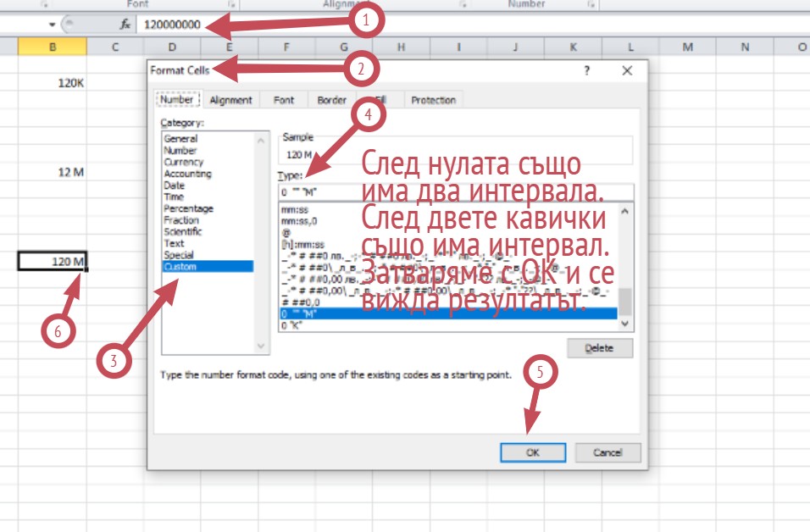The image size is (810, 532).
Task: Click the Help question mark in Format Cells
Action: pyautogui.click(x=586, y=71)
